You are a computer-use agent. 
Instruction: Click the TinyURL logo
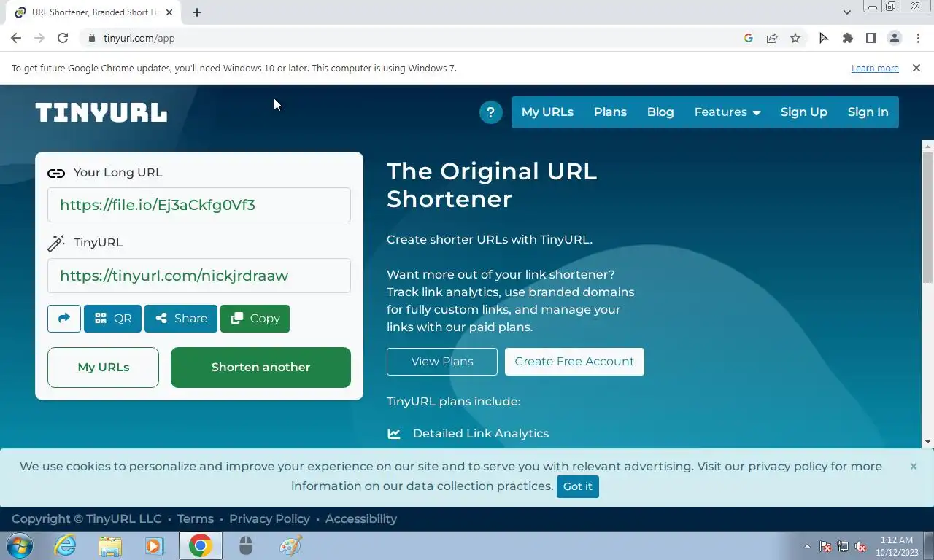[101, 112]
